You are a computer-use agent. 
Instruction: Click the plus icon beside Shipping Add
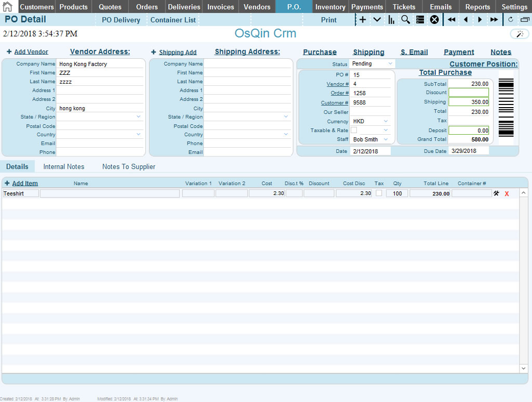tap(153, 52)
